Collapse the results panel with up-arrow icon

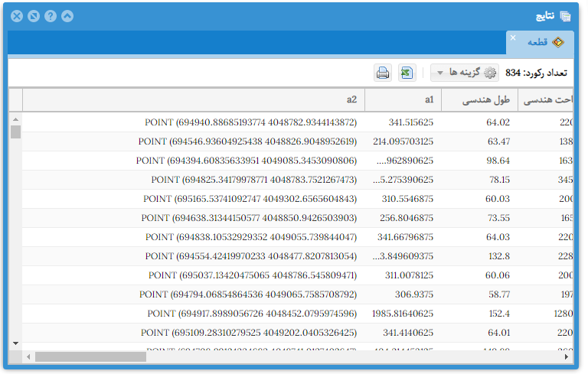(x=67, y=16)
